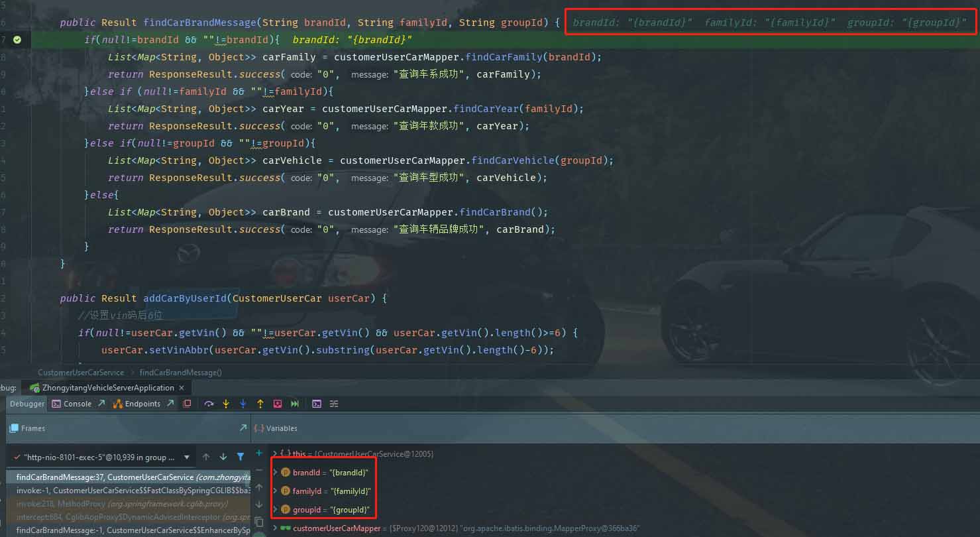The image size is (980, 537).
Task: Click the //设置vin码后6位 comment line
Action: tap(121, 316)
